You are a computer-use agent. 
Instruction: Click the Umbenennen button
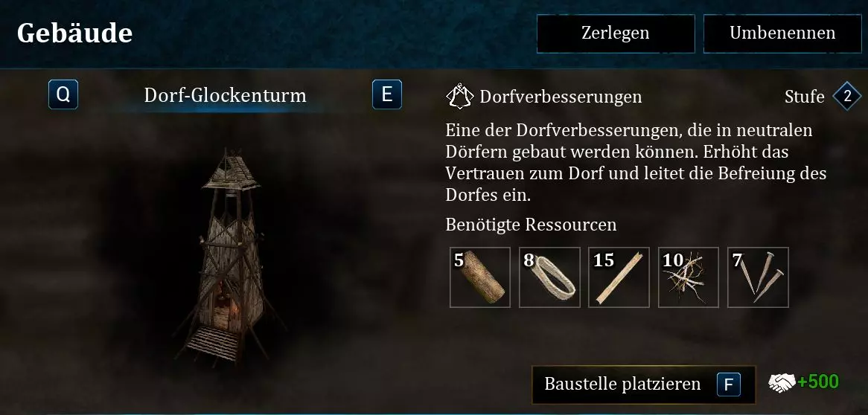(782, 33)
